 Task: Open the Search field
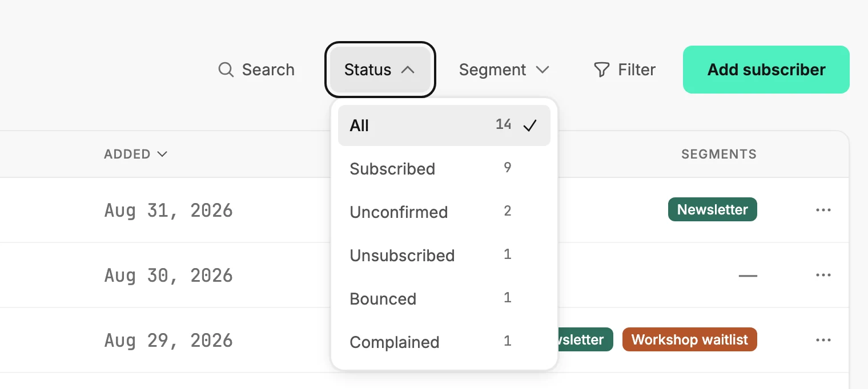tap(256, 70)
